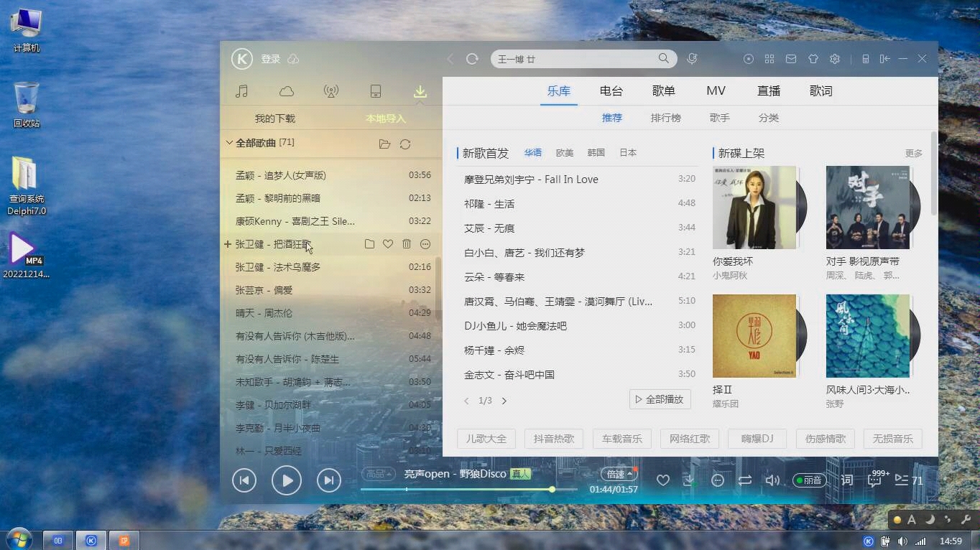Click the 儿歌大全 tag button
Viewport: 980px width, 550px height.
(x=486, y=439)
